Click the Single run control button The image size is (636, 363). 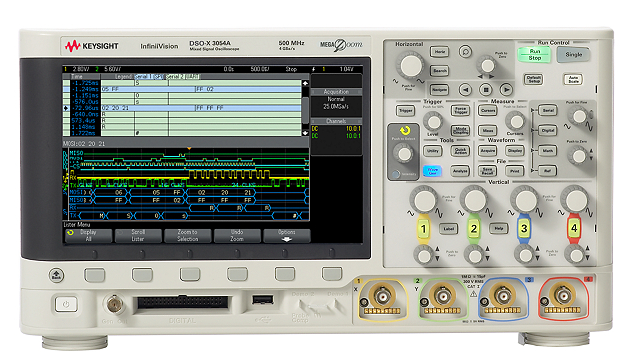[574, 54]
